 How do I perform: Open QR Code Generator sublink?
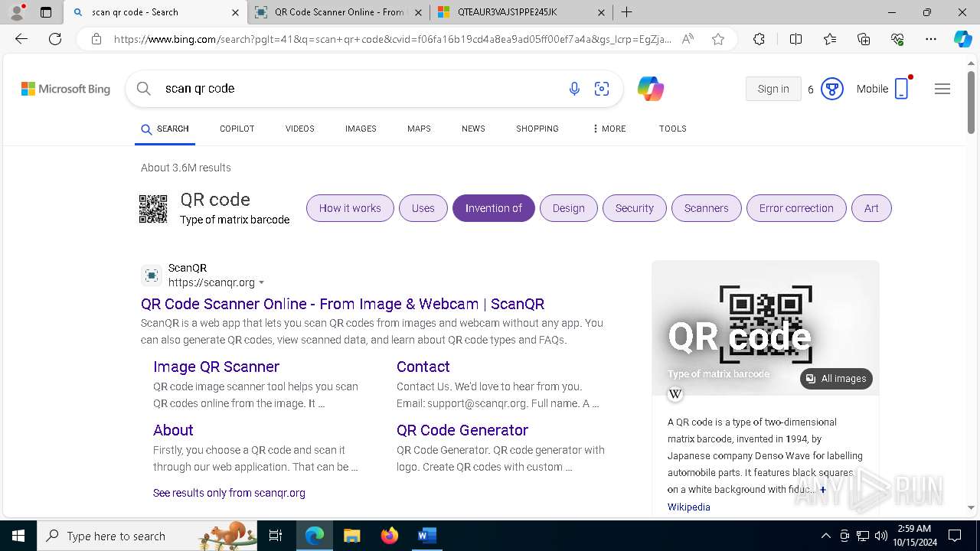[462, 430]
